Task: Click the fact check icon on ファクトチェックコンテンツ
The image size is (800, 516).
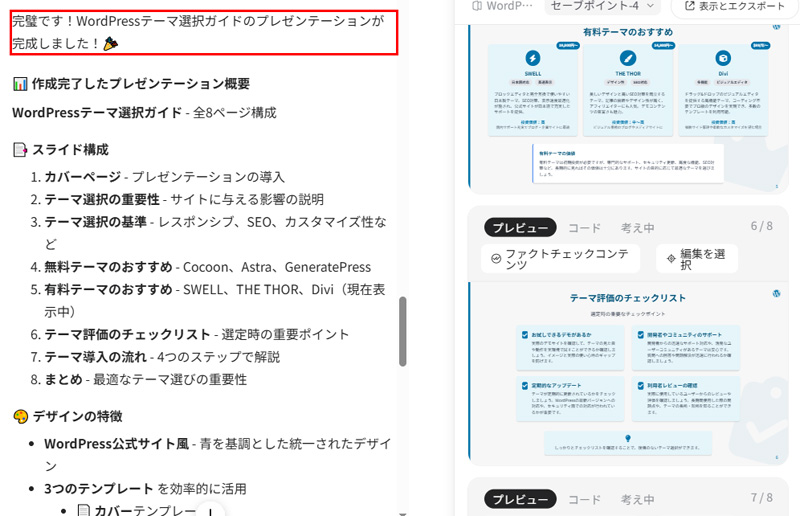Action: coord(496,259)
